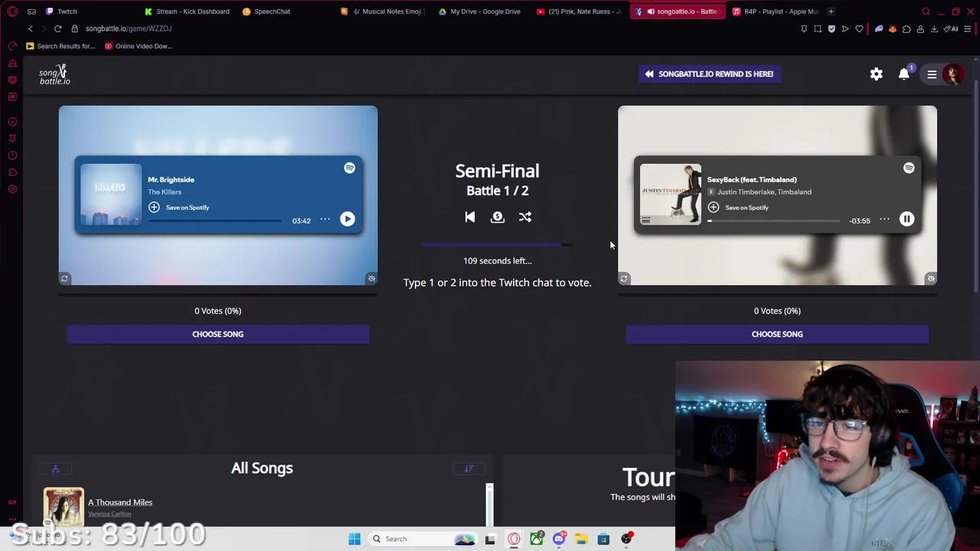Open The Killers artist link
Image resolution: width=980 pixels, height=551 pixels.
coord(165,192)
